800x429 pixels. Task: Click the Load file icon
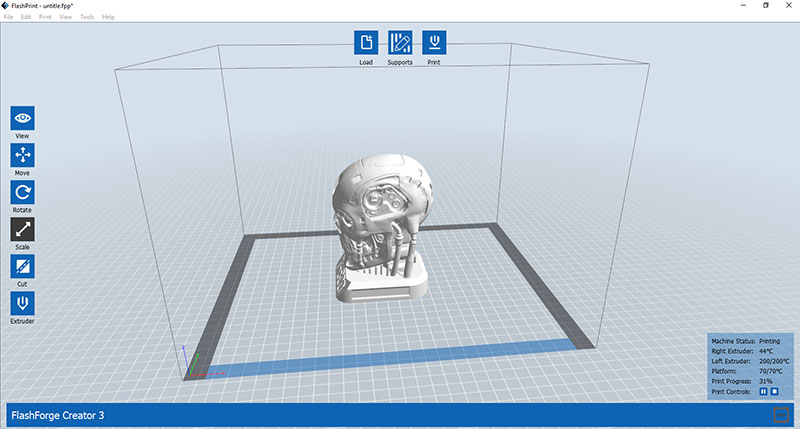click(x=366, y=42)
